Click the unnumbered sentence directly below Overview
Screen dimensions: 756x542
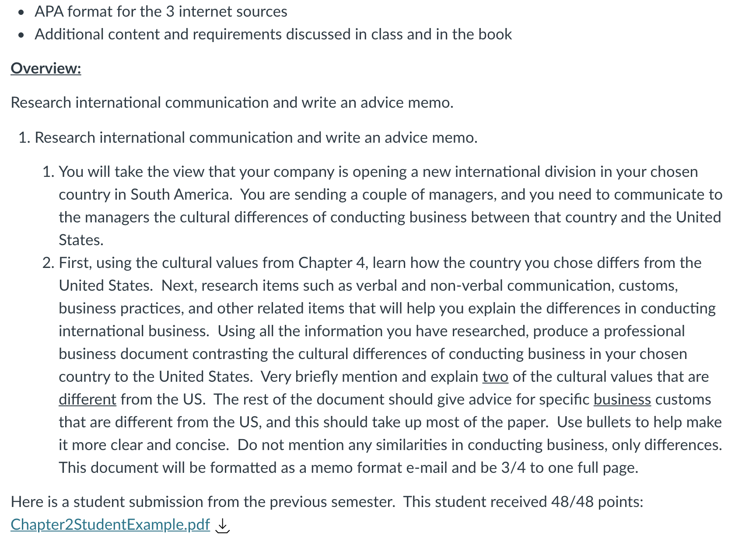click(x=232, y=102)
